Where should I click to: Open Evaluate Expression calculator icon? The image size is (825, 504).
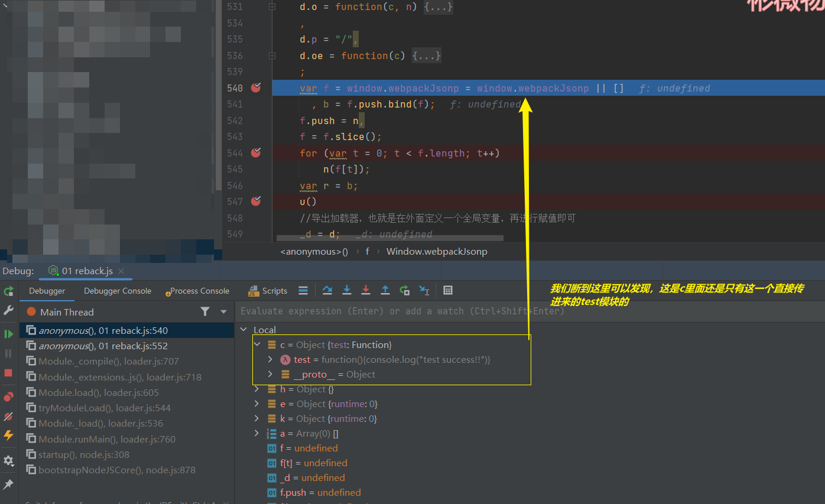point(448,290)
